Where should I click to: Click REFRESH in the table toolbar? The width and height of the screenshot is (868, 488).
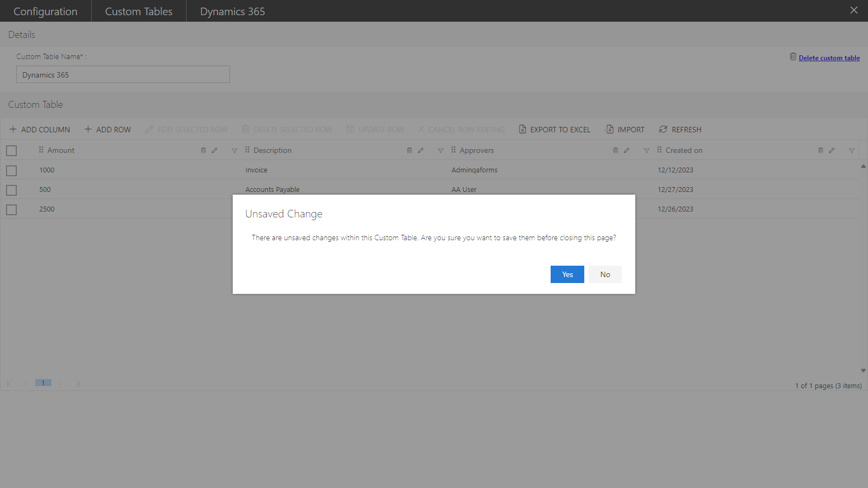click(x=680, y=130)
